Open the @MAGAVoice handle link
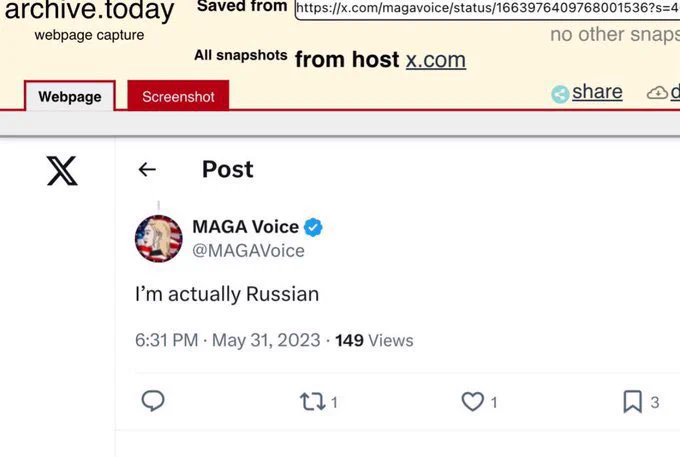 (248, 251)
